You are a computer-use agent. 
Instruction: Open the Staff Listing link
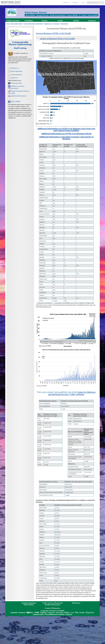click(20, 48)
